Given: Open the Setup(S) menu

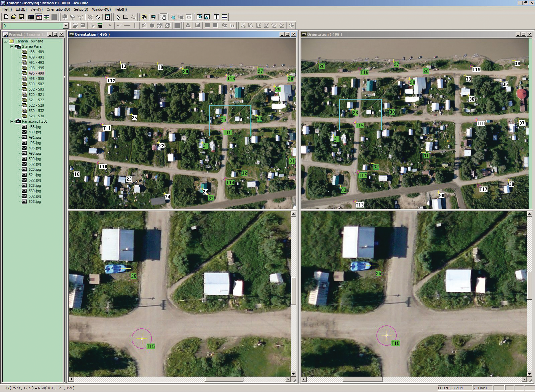Looking at the screenshot, I should pos(81,9).
